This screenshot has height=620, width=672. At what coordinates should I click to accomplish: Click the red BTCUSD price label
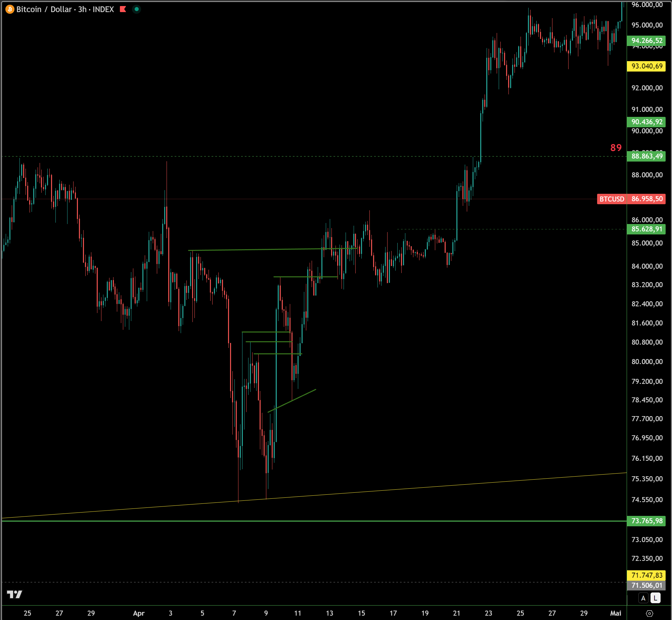[x=612, y=199]
